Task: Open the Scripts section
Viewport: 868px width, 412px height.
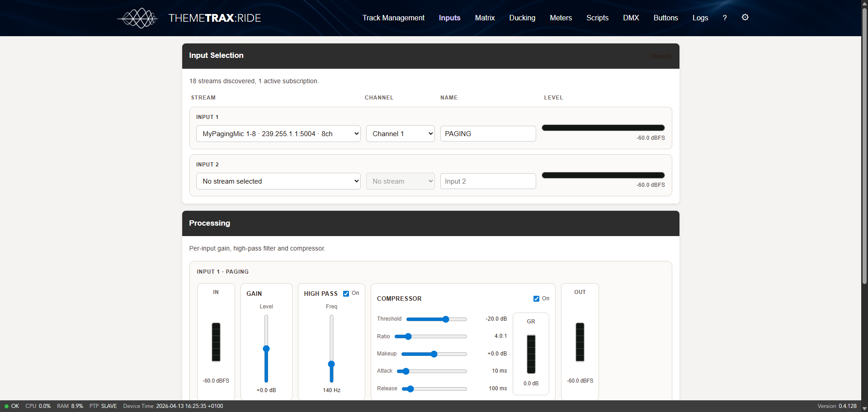Action: (597, 18)
